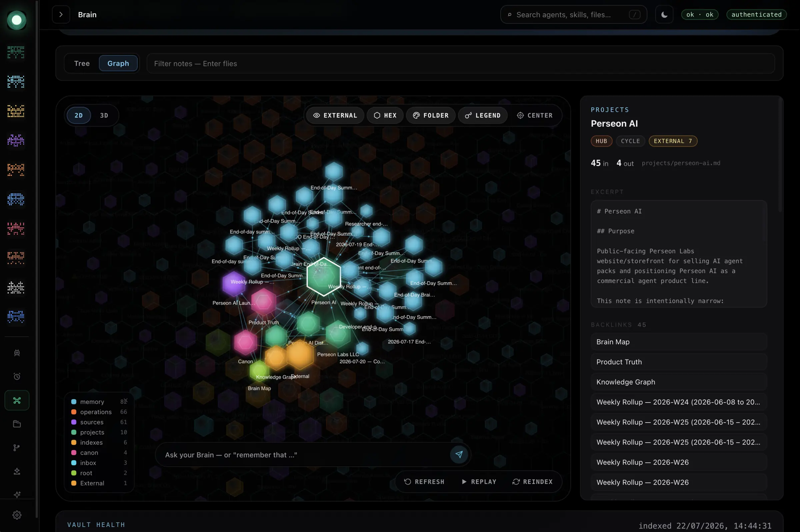
Task: Switch graph to 2D mode
Action: pyautogui.click(x=79, y=115)
